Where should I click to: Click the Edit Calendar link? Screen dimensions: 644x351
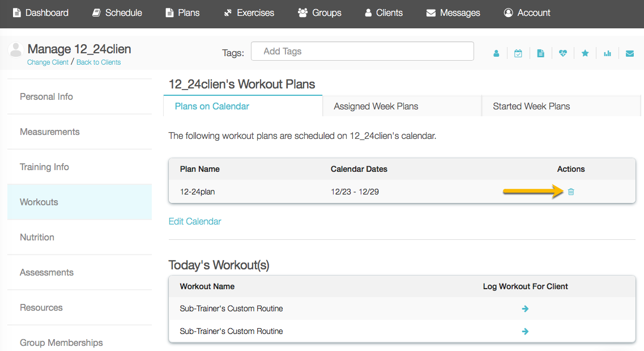coord(195,222)
